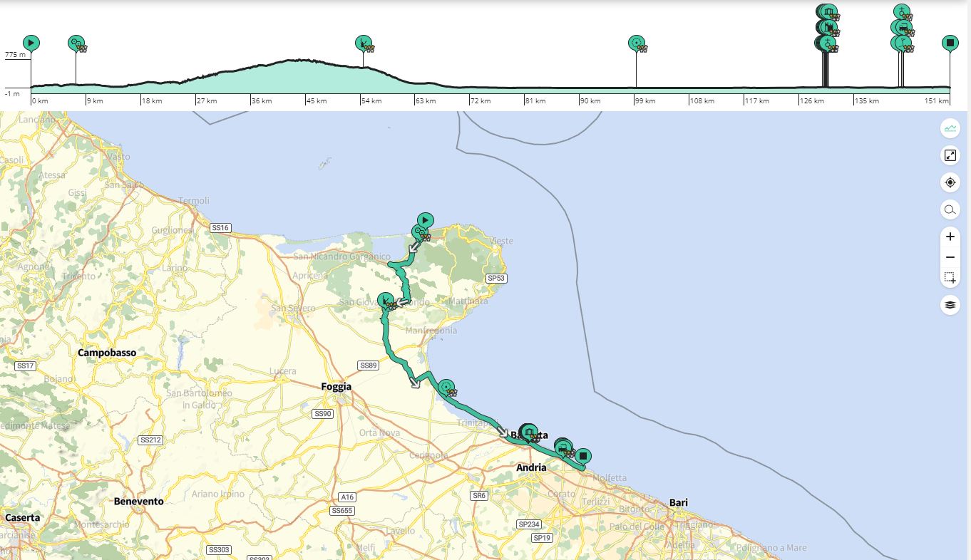Open the map layers selector
Screen dimensions: 971x560
[x=950, y=305]
